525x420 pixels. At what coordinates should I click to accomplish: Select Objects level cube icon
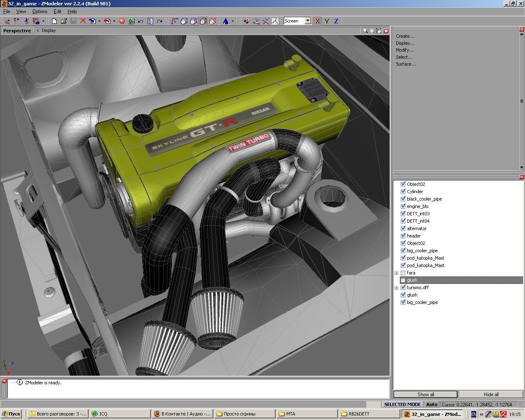pyautogui.click(x=203, y=21)
